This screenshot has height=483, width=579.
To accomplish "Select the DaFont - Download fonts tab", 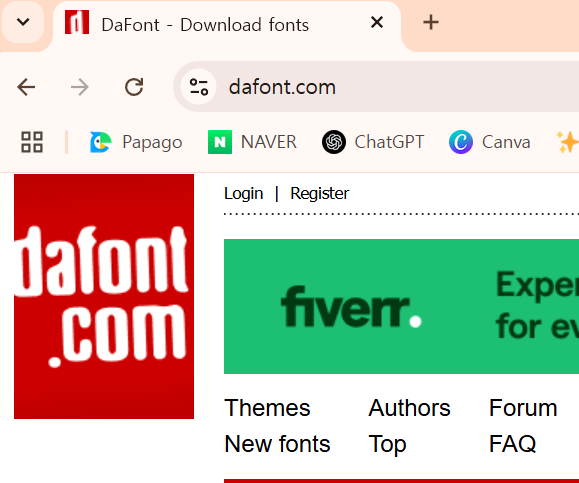I will click(227, 25).
